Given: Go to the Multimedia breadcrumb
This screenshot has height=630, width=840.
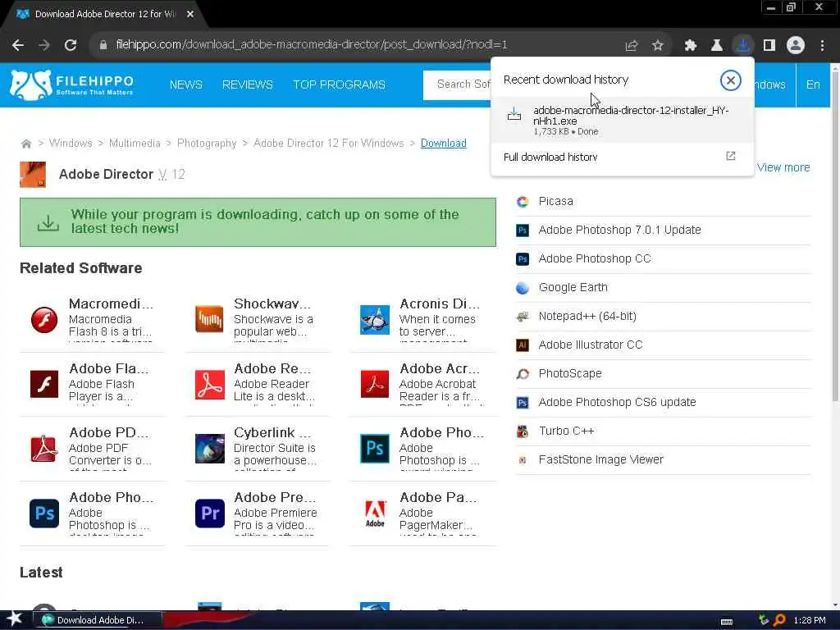Looking at the screenshot, I should [x=135, y=143].
